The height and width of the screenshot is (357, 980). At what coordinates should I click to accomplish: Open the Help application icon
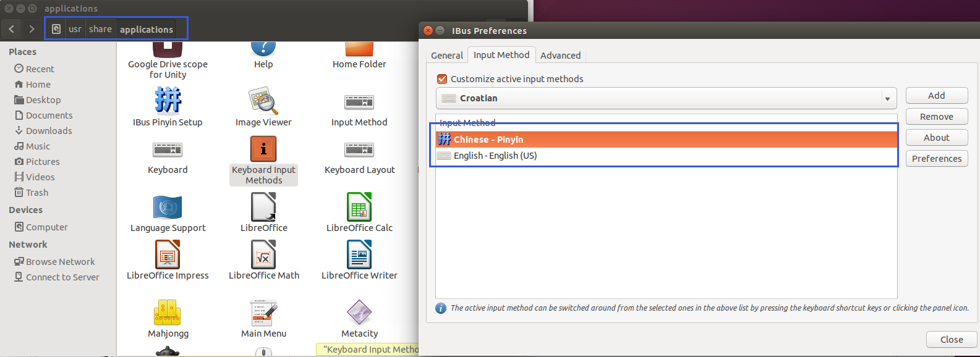point(263,49)
